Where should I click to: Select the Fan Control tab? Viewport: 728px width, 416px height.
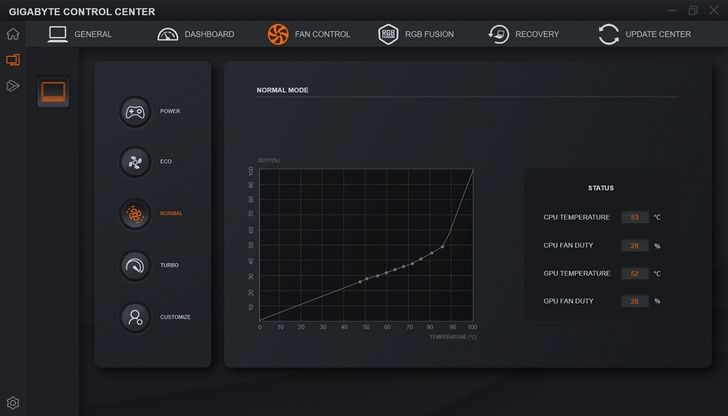click(x=309, y=34)
